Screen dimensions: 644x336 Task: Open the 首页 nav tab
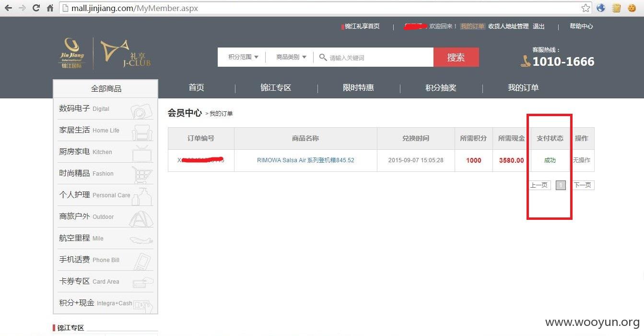point(196,87)
